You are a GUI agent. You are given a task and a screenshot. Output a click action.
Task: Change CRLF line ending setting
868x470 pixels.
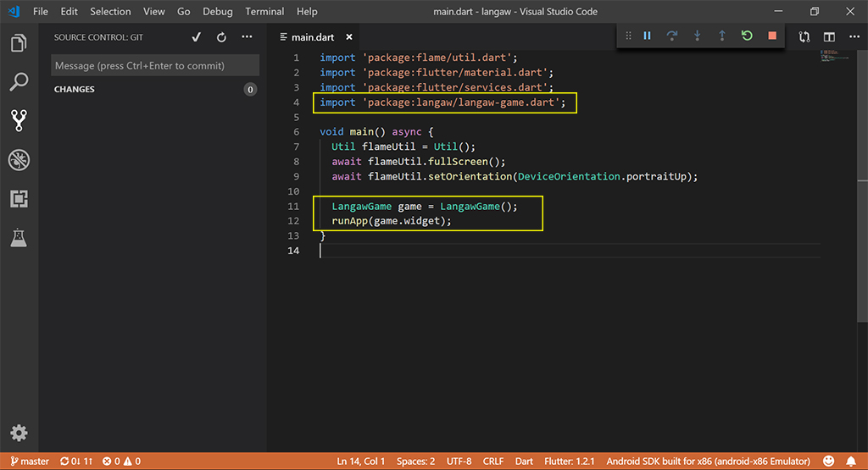(493, 462)
